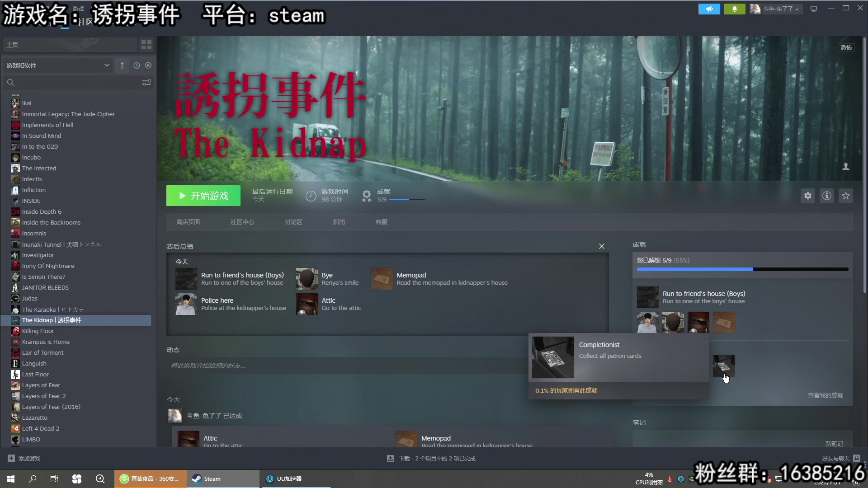The height and width of the screenshot is (488, 868).
Task: Open announcements megaphone button
Action: 709,9
